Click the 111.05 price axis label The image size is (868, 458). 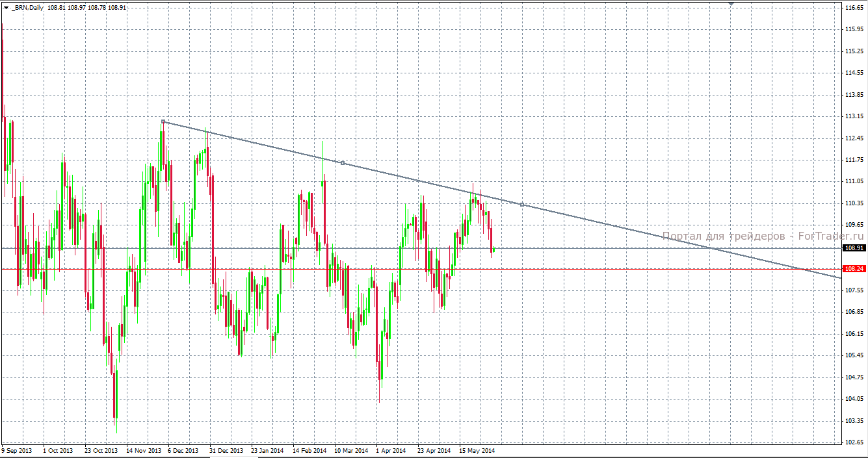pyautogui.click(x=854, y=182)
